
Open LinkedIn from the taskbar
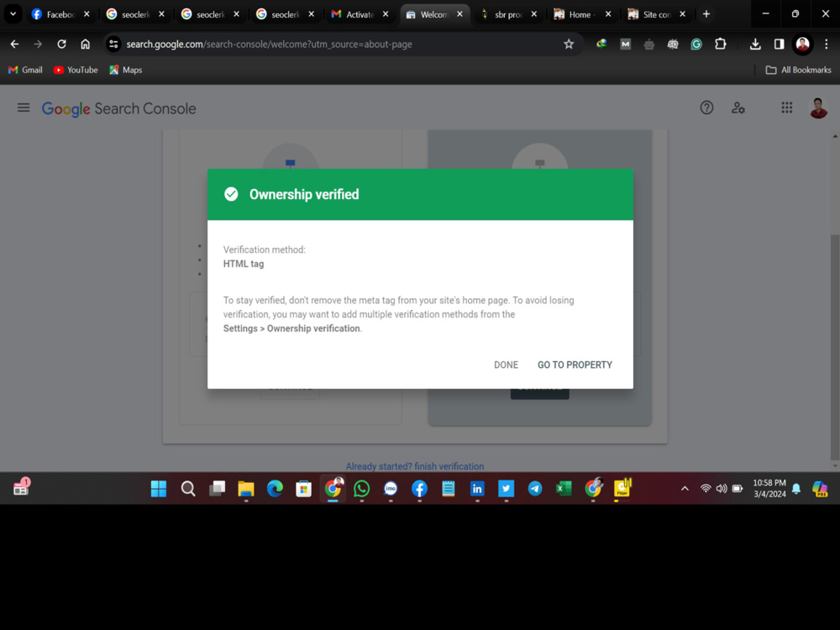(477, 489)
